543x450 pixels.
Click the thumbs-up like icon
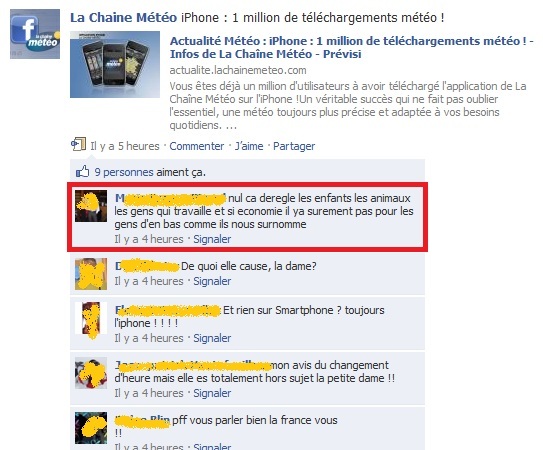(x=82, y=171)
